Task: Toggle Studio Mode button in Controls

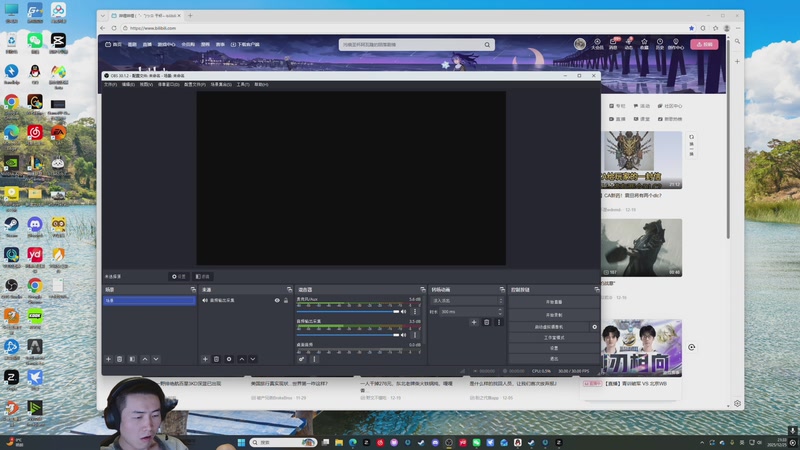Action: click(x=554, y=338)
